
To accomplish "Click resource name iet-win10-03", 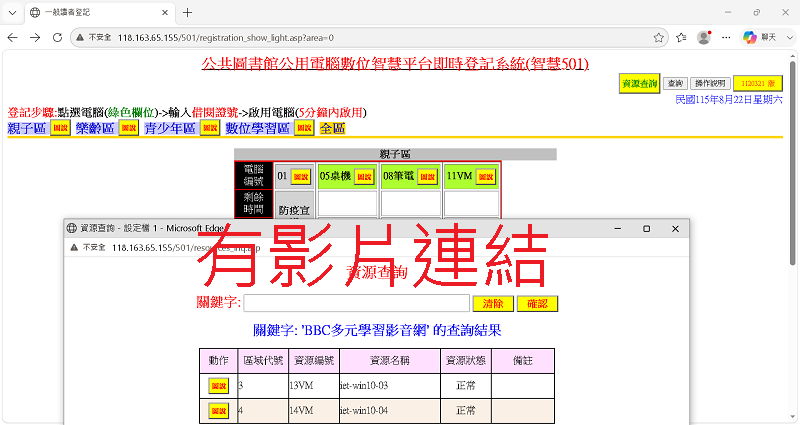I will [364, 386].
